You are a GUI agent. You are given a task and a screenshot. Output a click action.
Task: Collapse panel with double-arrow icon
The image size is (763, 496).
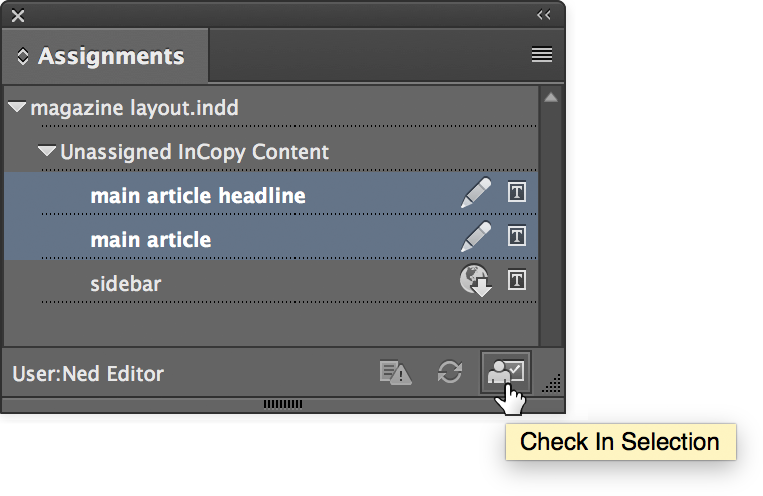(x=544, y=15)
